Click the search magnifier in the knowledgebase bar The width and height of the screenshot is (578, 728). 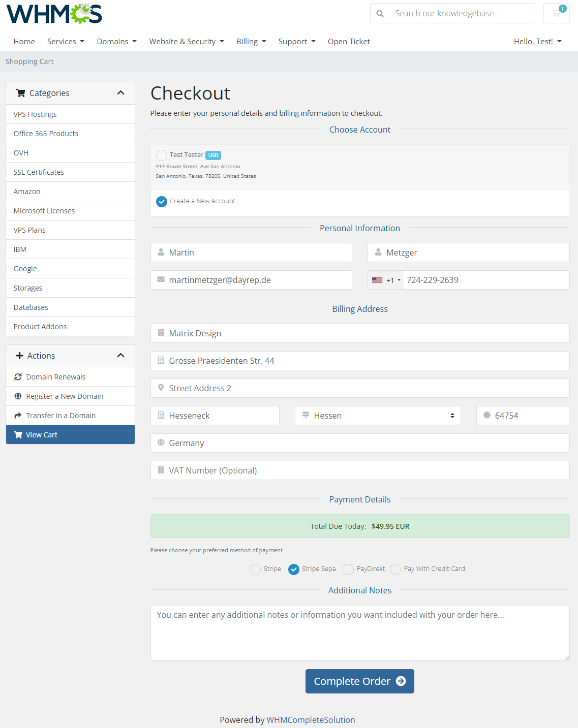tap(380, 13)
